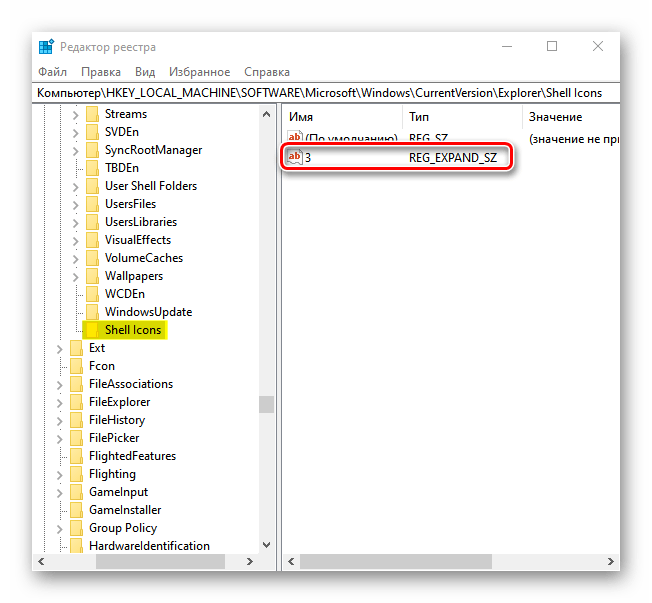Expand the User Shell Folders key
This screenshot has height=603, width=652.
click(x=75, y=187)
